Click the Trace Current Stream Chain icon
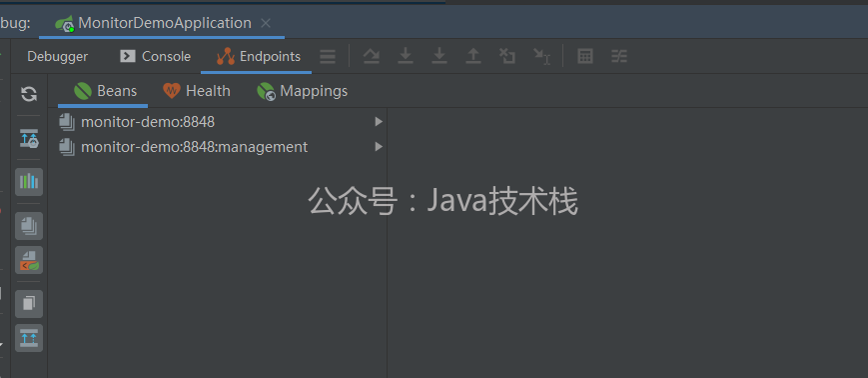The width and height of the screenshot is (868, 378). pyautogui.click(x=619, y=56)
